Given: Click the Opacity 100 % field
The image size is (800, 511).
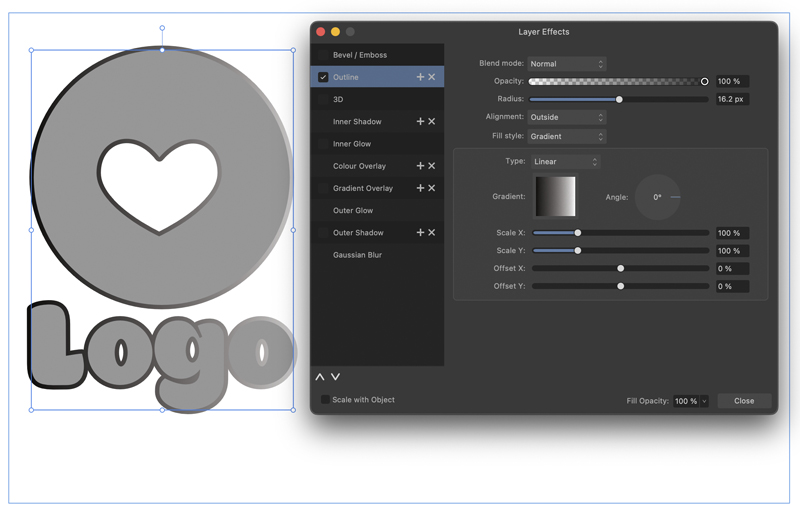Looking at the screenshot, I should coord(732,81).
